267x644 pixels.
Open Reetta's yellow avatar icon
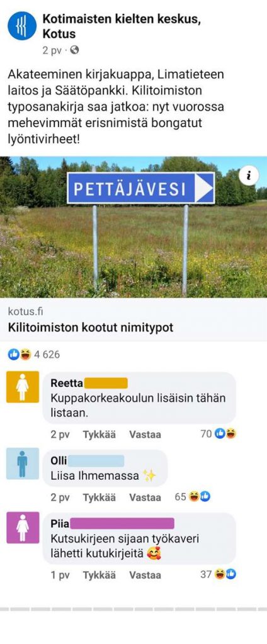(x=23, y=387)
